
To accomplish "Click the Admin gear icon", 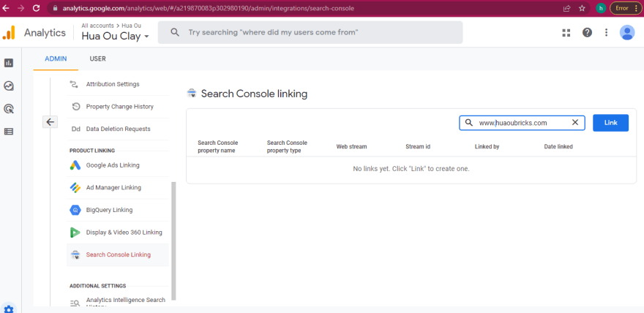I will (9, 309).
